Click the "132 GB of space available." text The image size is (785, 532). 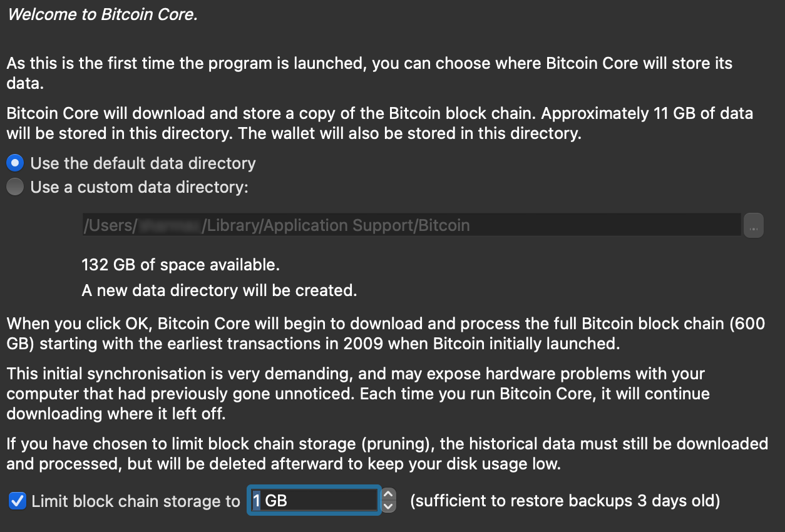pos(181,265)
